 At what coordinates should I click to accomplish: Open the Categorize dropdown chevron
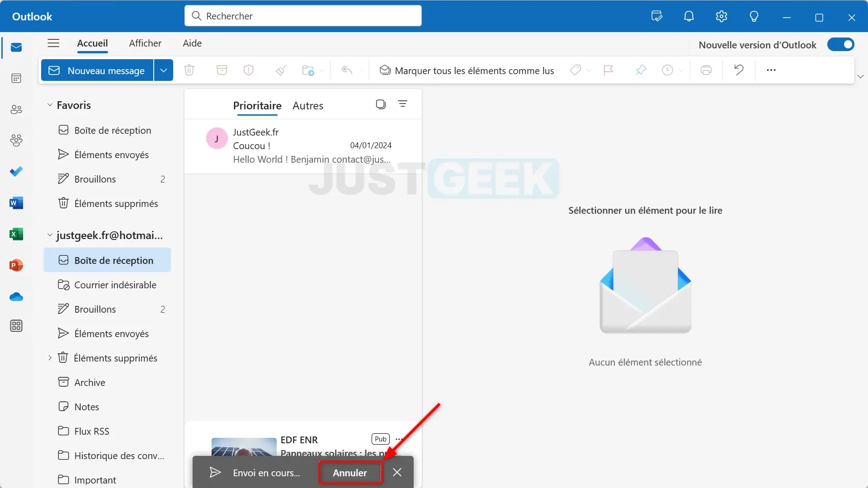[x=589, y=70]
